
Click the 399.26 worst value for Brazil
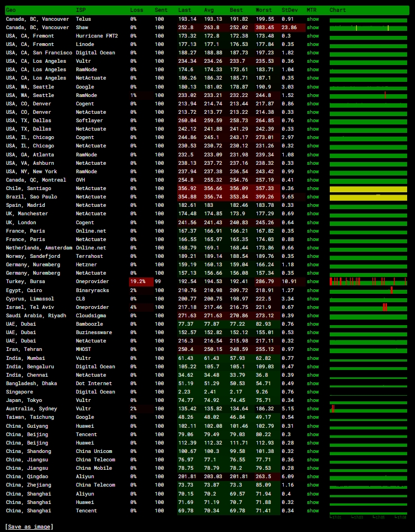click(265, 197)
